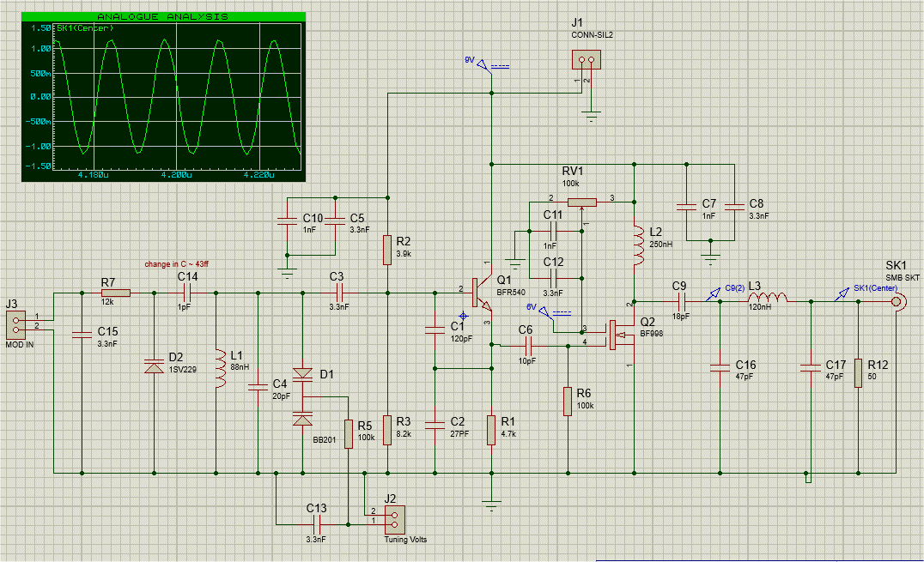924x562 pixels.
Task: Select the Q1 BFR540 transistor symbol
Action: coord(482,293)
